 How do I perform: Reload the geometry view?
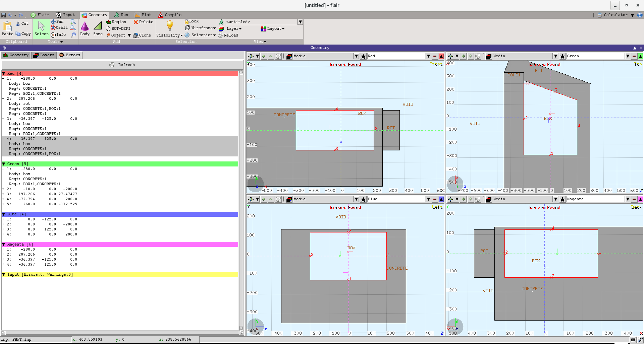(228, 35)
